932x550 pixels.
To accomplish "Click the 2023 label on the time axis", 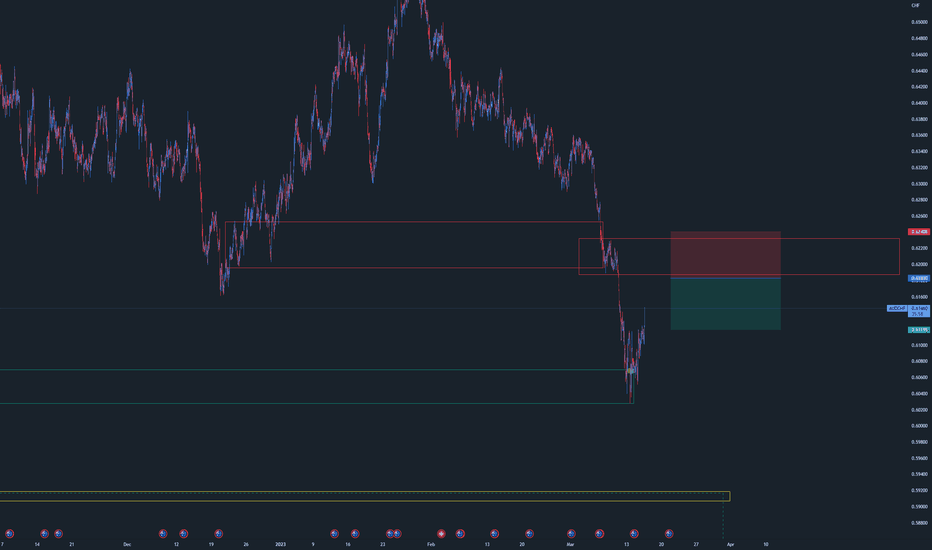I will coord(281,544).
